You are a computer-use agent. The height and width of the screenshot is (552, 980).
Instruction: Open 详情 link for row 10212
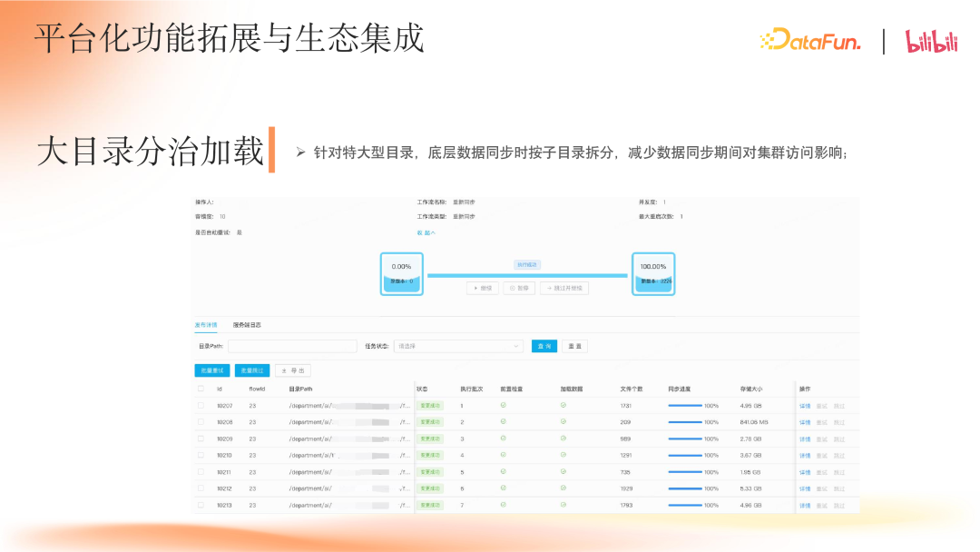[805, 488]
